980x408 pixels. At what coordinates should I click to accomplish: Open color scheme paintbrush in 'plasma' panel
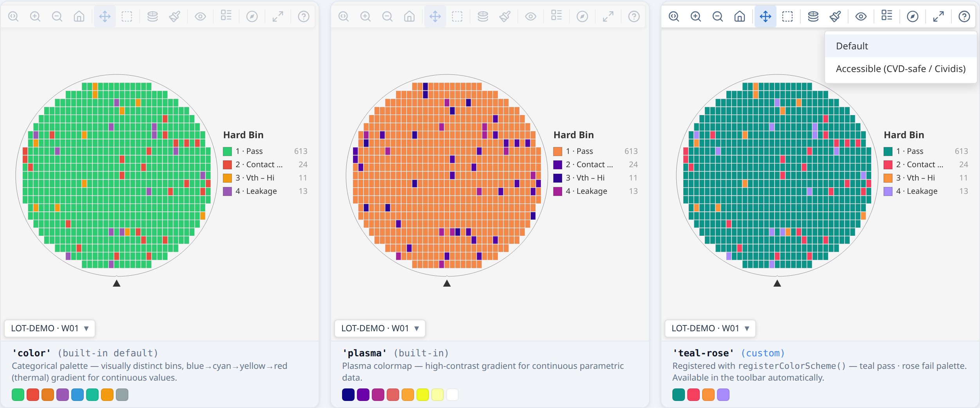505,16
